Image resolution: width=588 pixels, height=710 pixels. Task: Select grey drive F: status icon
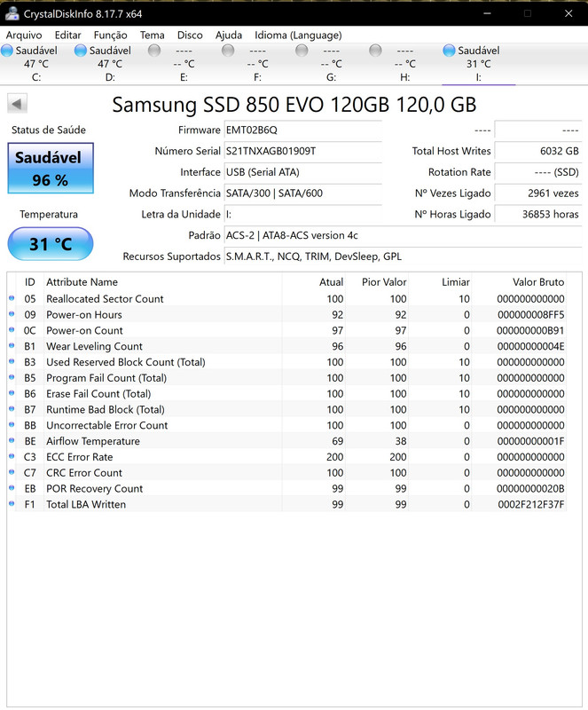point(228,51)
